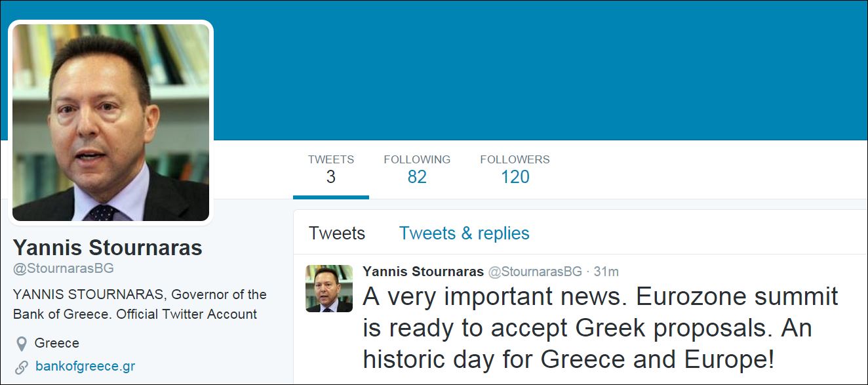Click the Governor of the Bank of Greece bio
The width and height of the screenshot is (868, 385).
coord(140,304)
